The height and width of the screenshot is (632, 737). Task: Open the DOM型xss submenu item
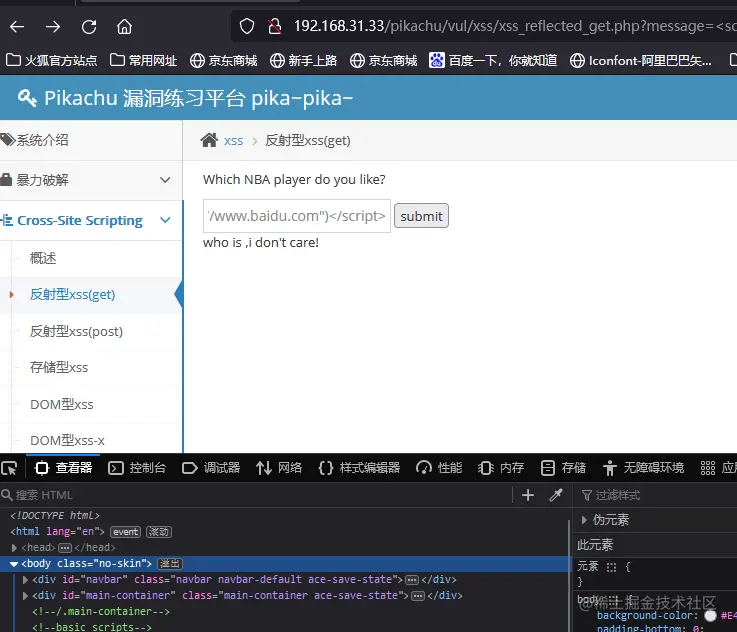pos(62,404)
